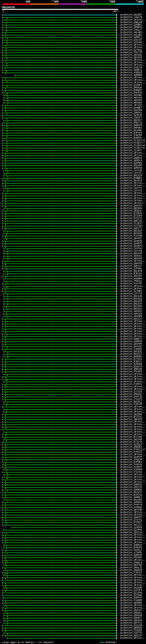This screenshot has width=146, height=644.
Task: Open hit UniRef100_P19156
Action: [x=131, y=631]
